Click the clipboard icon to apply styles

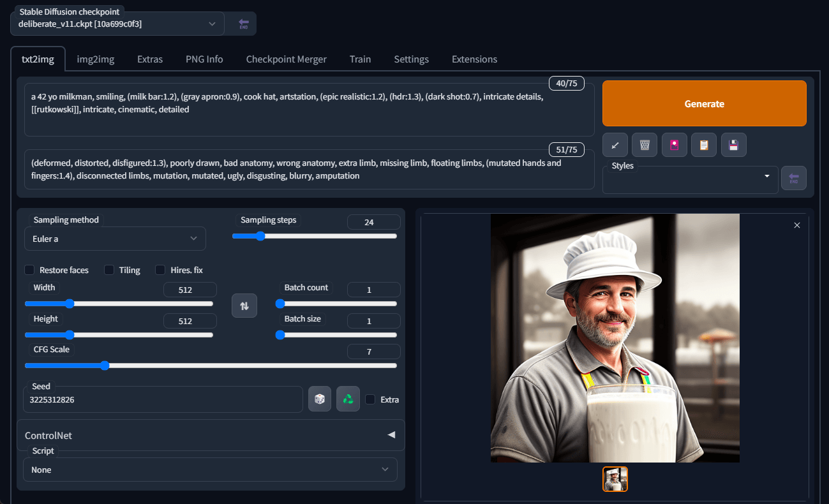pos(704,145)
